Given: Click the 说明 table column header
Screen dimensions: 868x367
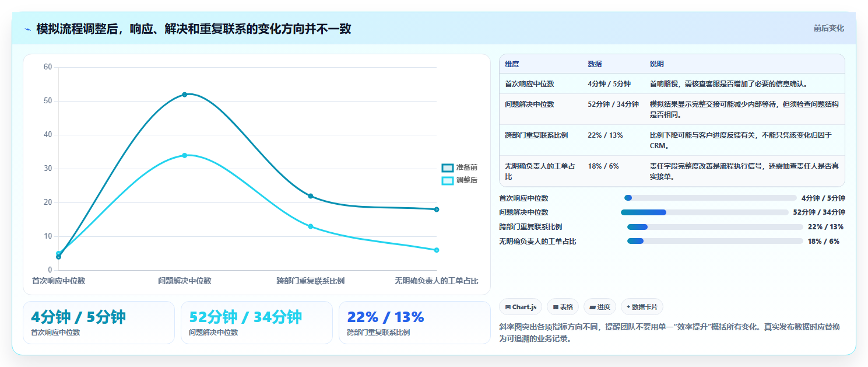Looking at the screenshot, I should [657, 64].
